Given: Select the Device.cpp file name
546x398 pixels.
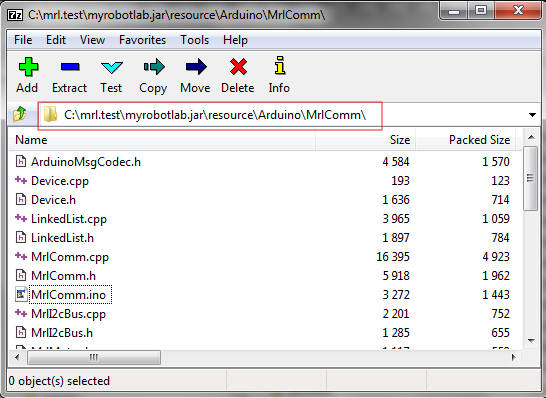Looking at the screenshot, I should click(x=60, y=181).
